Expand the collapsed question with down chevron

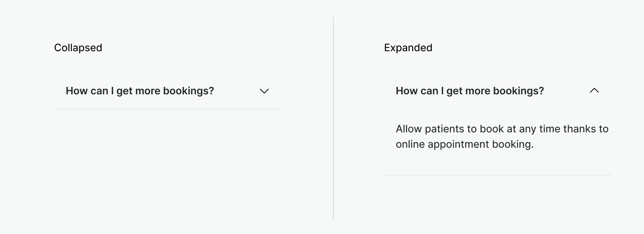[264, 91]
